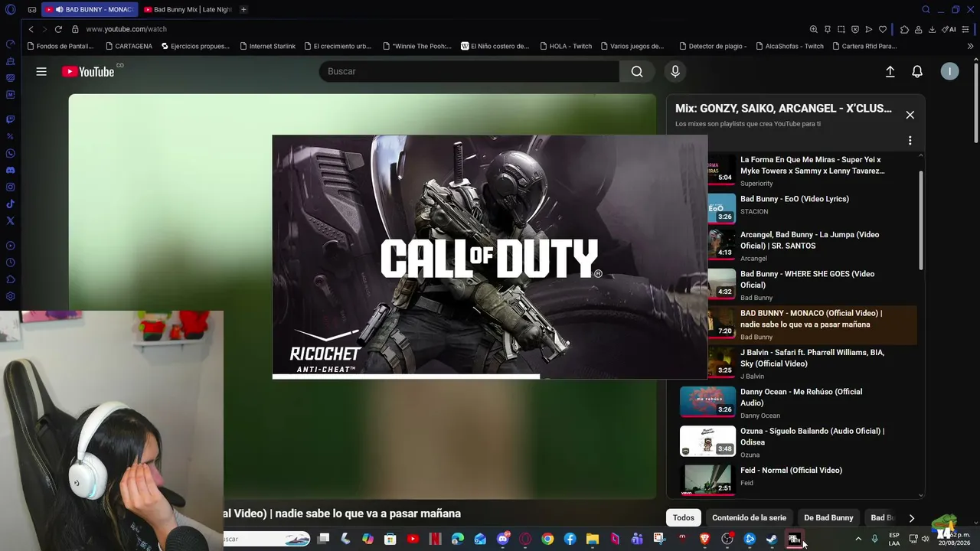Open the Mix playlist three-dot options

910,141
